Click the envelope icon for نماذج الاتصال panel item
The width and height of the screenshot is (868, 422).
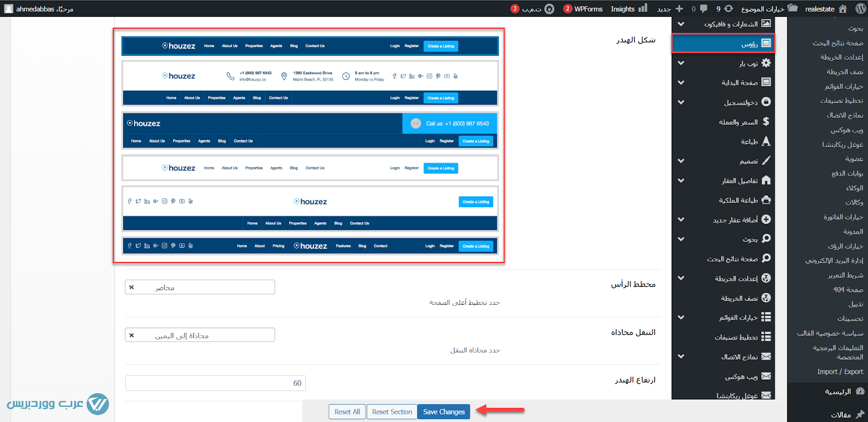coord(766,356)
